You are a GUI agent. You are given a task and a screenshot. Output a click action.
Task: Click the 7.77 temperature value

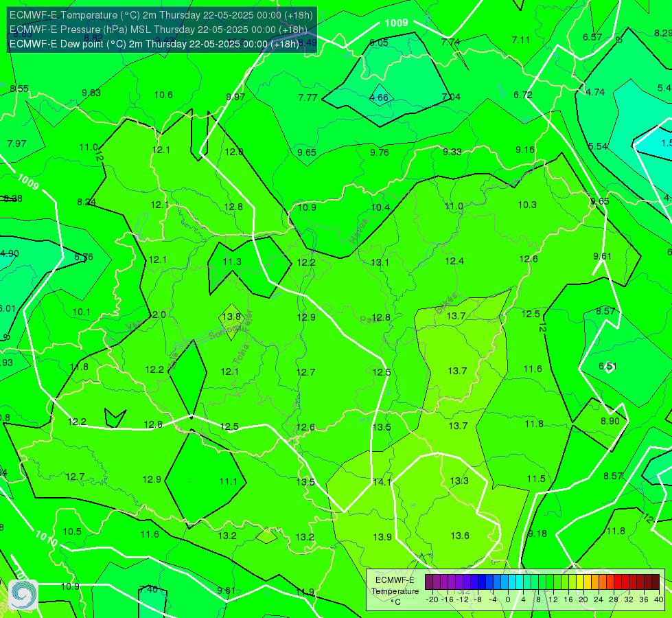[308, 98]
